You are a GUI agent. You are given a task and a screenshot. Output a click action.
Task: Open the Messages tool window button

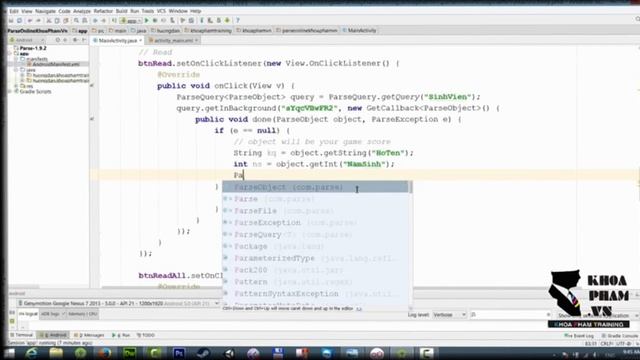coord(89,335)
